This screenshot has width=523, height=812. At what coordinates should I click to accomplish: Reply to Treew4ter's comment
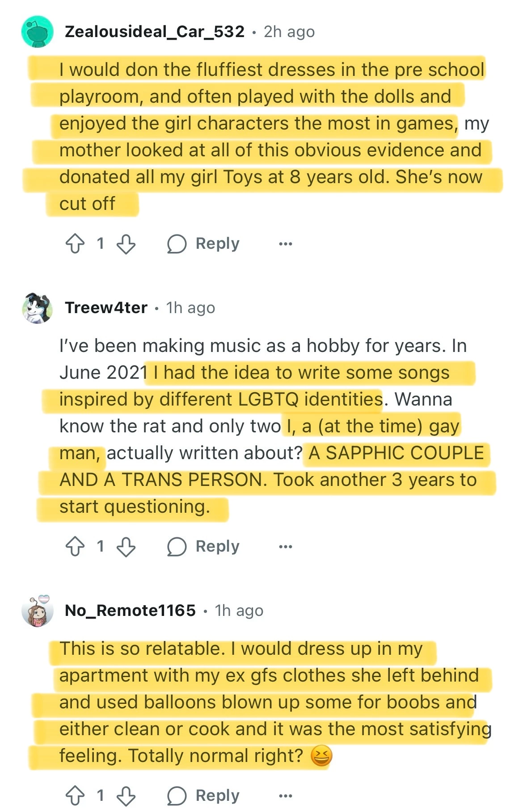click(x=203, y=546)
